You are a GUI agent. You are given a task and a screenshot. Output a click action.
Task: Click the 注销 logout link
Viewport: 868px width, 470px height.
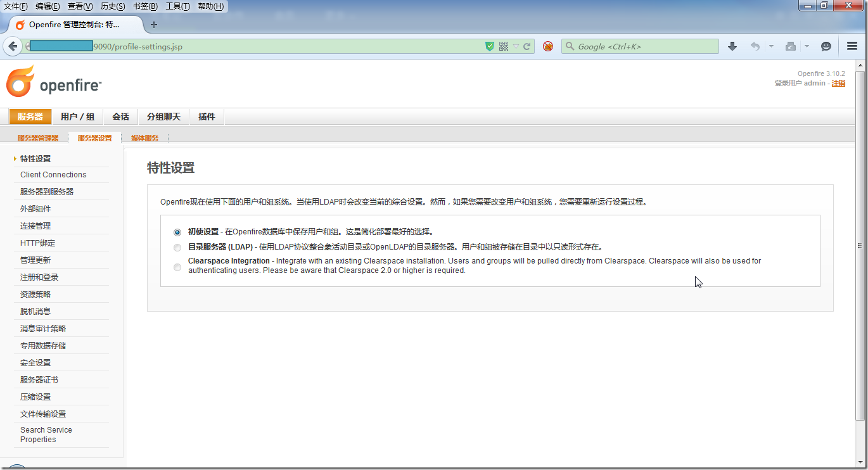click(838, 83)
